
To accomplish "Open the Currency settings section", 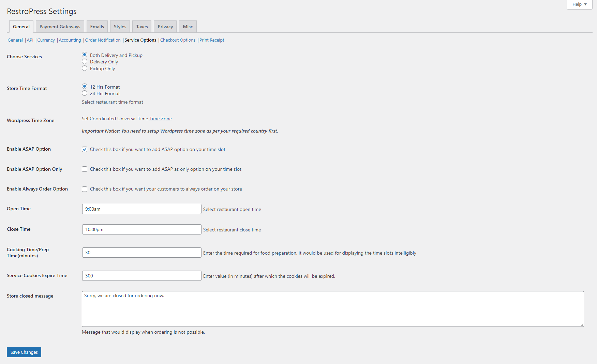I will pos(46,40).
